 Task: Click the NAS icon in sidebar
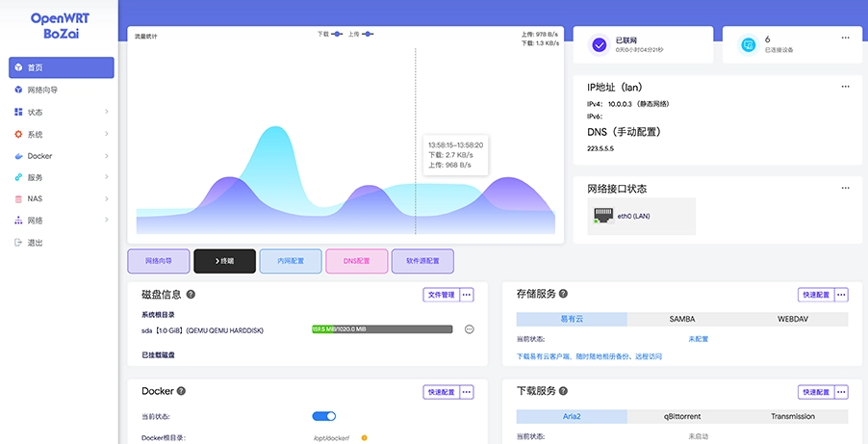point(18,199)
